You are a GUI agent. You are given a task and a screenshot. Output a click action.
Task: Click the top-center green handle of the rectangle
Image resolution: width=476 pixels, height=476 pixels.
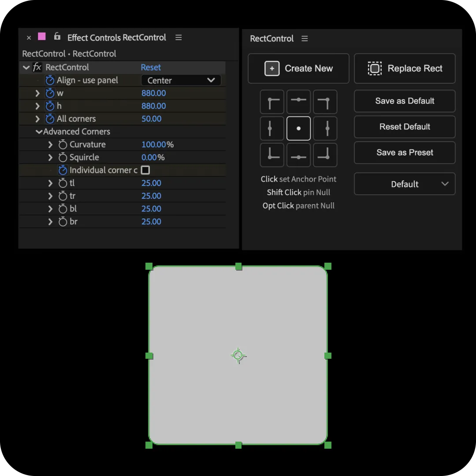click(238, 267)
